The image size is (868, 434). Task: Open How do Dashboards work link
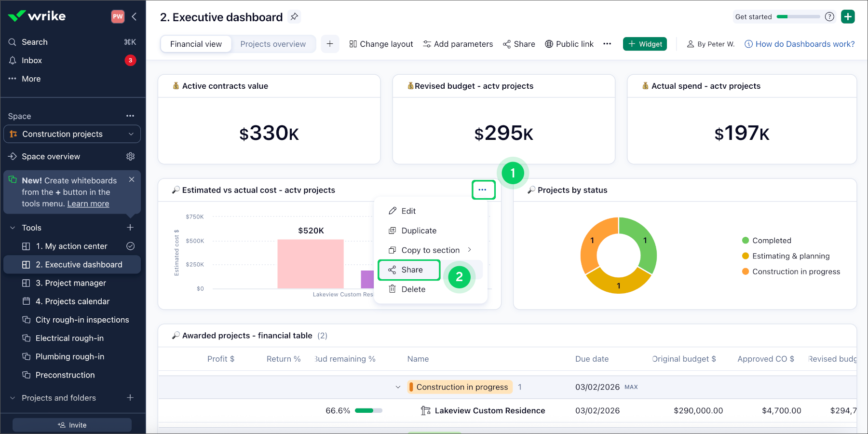coord(804,44)
